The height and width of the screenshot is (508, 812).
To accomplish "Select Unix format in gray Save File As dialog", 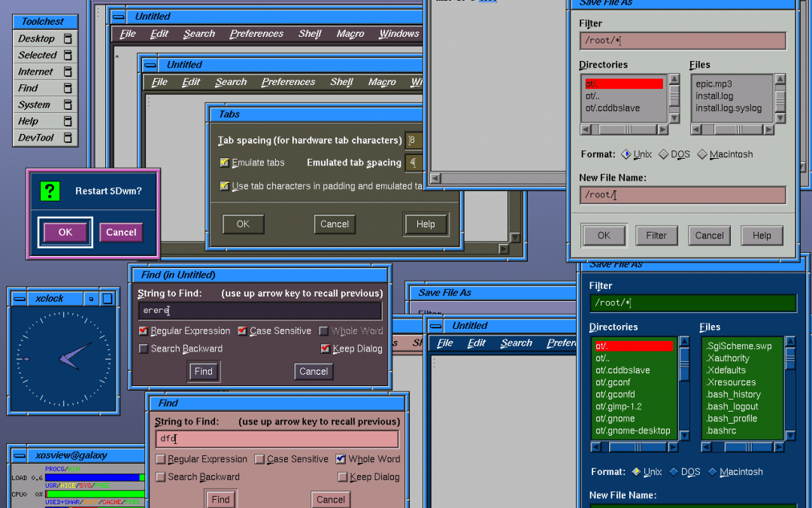I will [x=626, y=154].
